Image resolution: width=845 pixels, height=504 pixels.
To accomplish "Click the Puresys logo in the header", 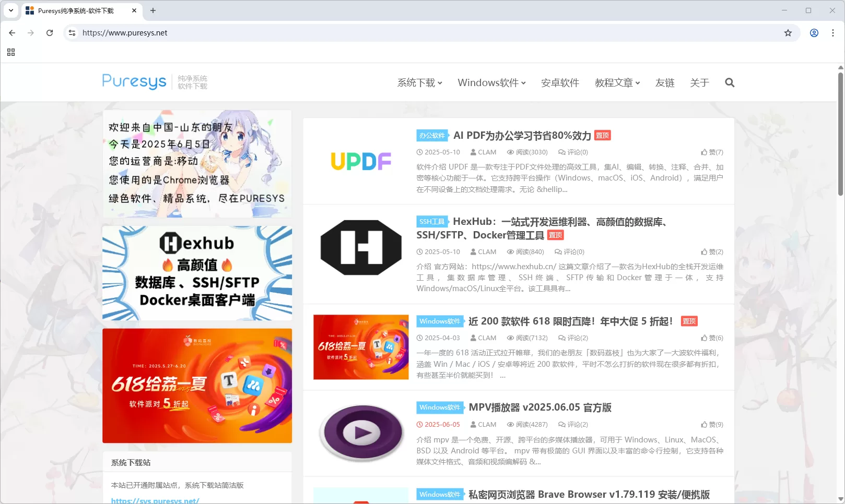I will click(134, 82).
